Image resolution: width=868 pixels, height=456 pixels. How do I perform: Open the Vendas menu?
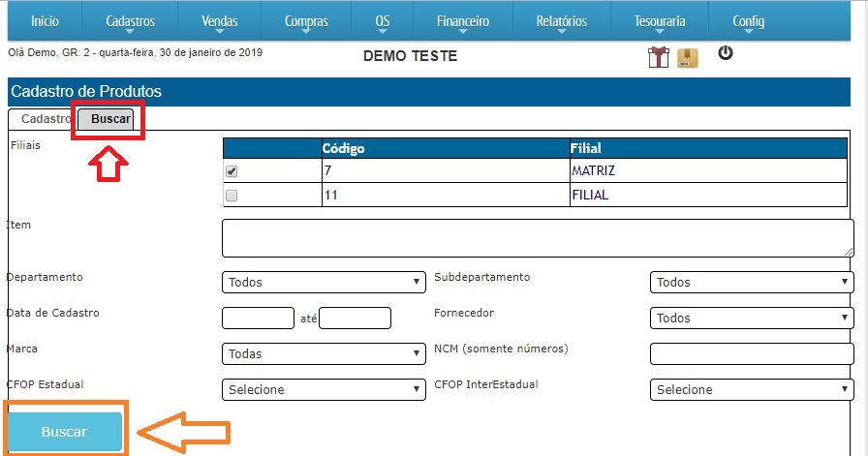219,21
